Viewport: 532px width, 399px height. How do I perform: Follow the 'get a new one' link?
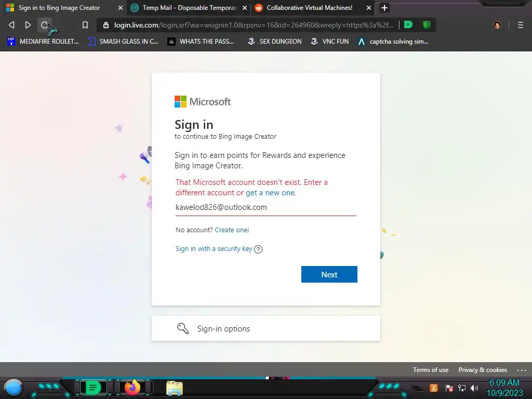pos(271,193)
